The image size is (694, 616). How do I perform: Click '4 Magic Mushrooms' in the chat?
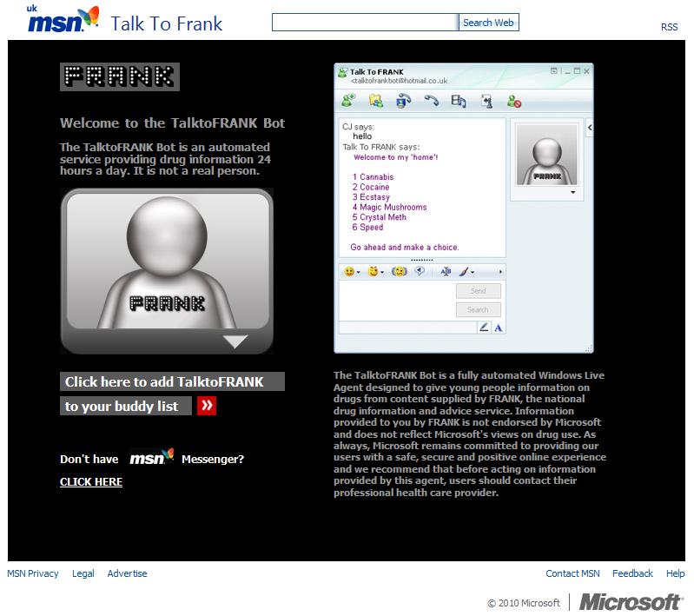click(x=389, y=208)
